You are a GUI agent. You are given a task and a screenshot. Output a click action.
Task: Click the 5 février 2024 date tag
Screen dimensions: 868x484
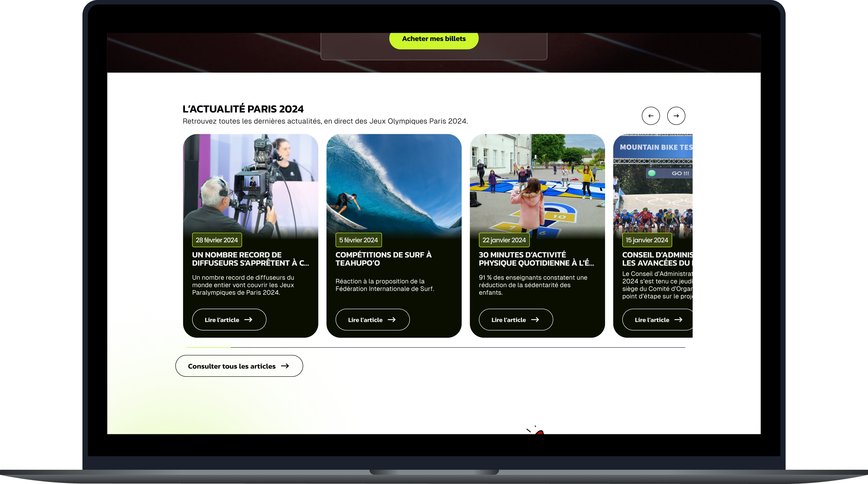point(359,240)
